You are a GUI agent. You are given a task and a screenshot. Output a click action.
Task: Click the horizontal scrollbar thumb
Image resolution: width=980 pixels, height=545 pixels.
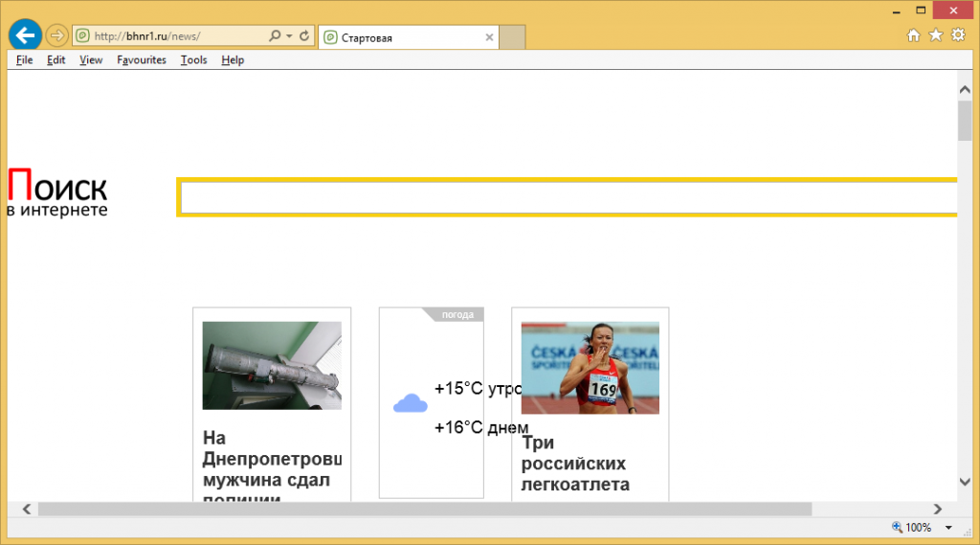[424, 509]
